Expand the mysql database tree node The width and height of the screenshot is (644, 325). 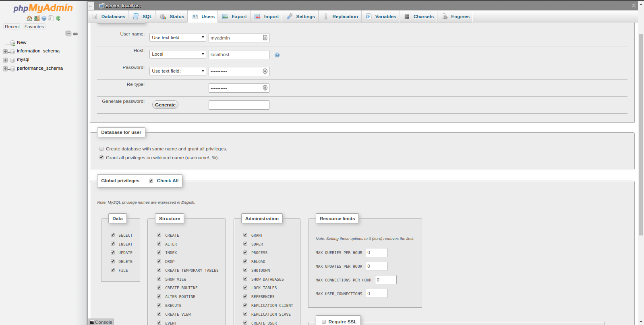point(5,60)
